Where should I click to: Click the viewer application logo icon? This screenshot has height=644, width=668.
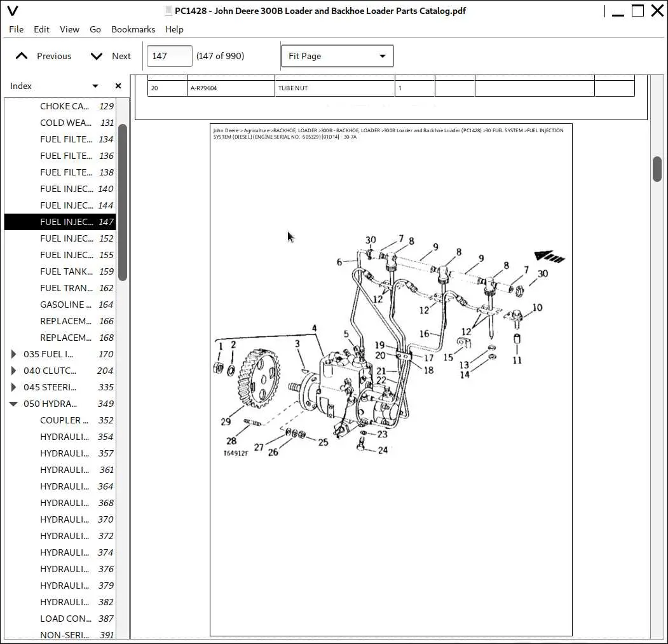13,11
